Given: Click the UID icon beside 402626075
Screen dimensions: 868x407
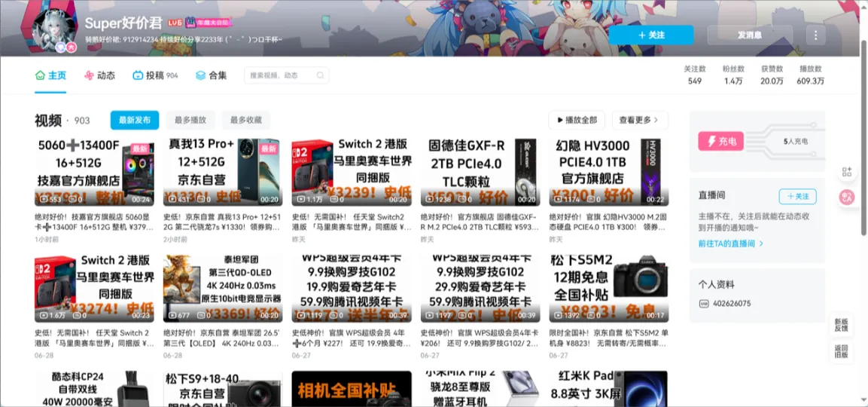Looking at the screenshot, I should [704, 304].
